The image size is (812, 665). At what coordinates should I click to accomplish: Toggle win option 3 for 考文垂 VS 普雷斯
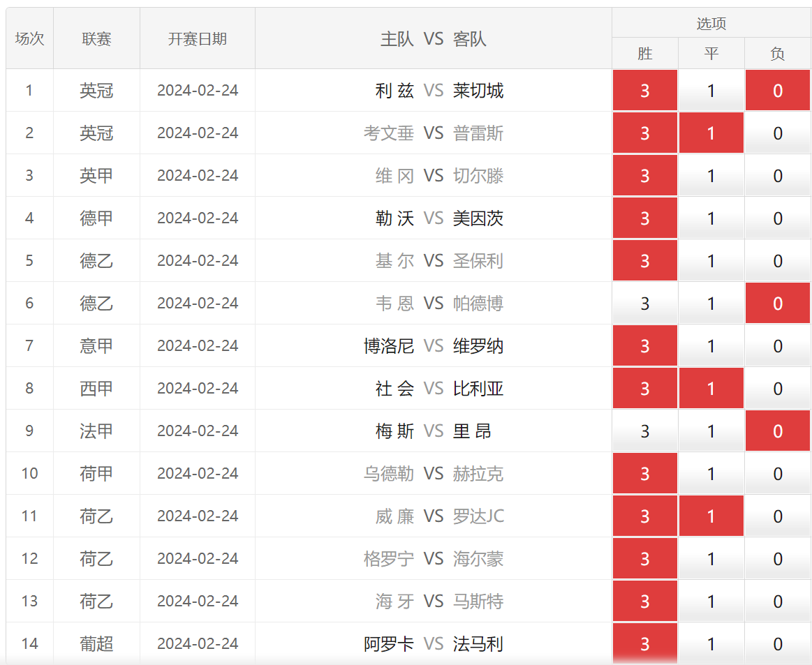[644, 133]
